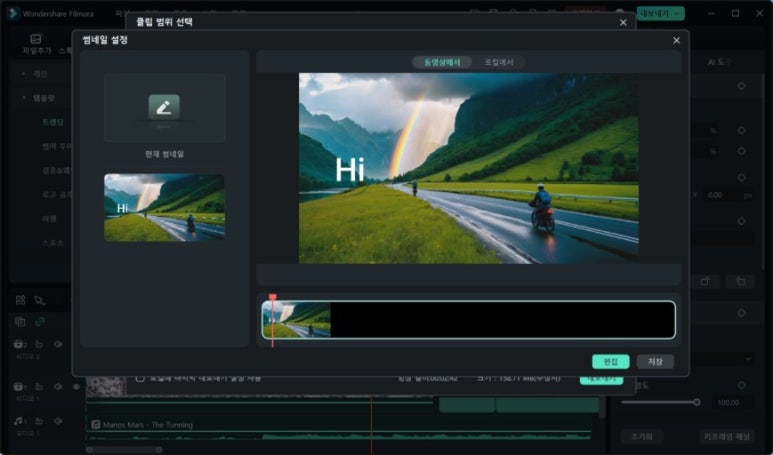Click the layout grid icon above the timeline
This screenshot has height=455, width=773.
coord(20,300)
